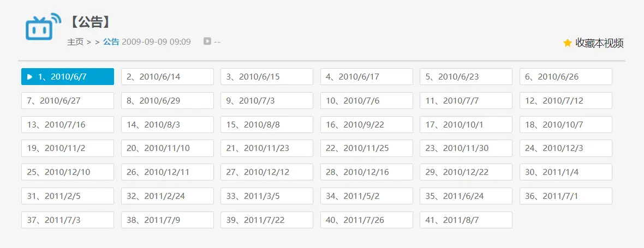Open part 20、2010/11/10
This screenshot has width=644, height=248.
point(167,148)
